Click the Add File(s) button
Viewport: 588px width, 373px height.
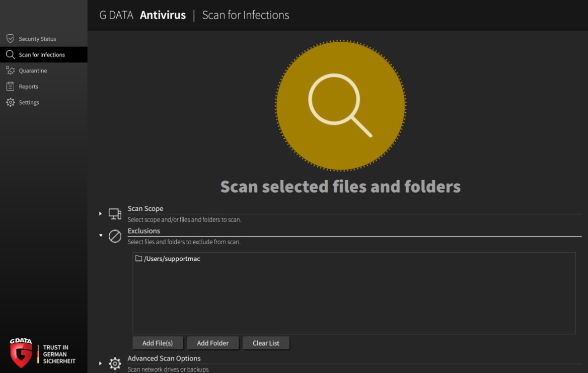pos(158,343)
